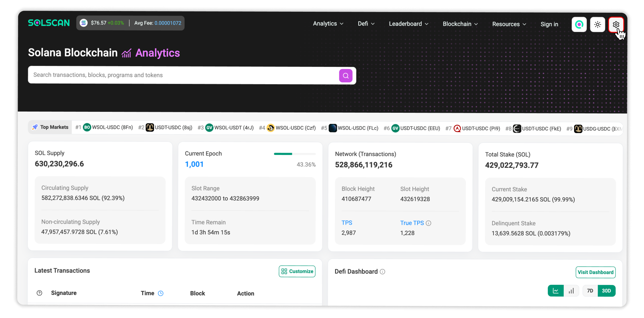Image resolution: width=644 pixels, height=318 pixels.
Task: Click the chart icon beside Analytics heading
Action: 127,53
